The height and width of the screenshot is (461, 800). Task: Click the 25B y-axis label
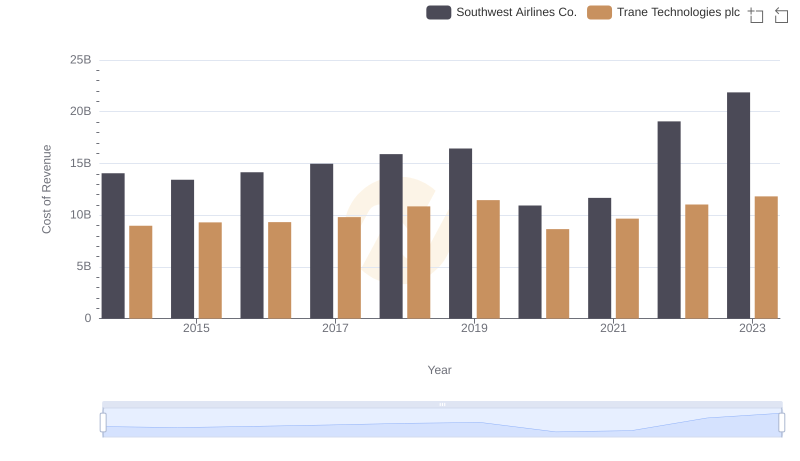tap(81, 60)
